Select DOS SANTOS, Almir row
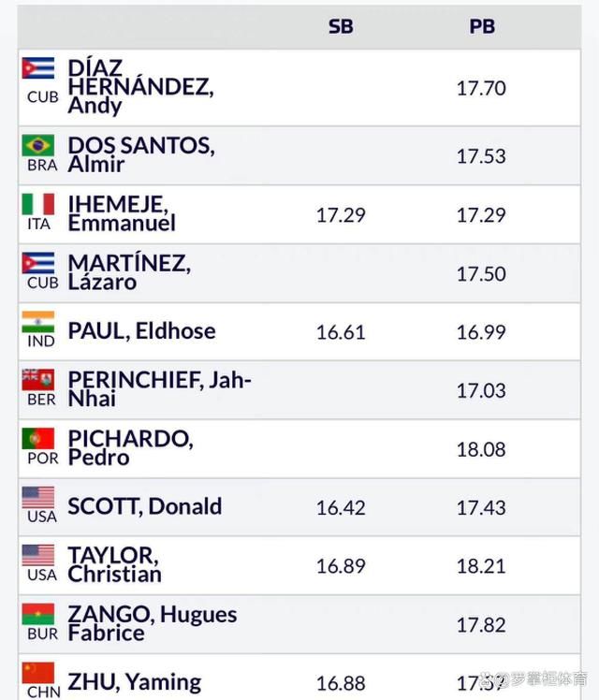Viewport: 599px width, 700px height. coord(299,155)
